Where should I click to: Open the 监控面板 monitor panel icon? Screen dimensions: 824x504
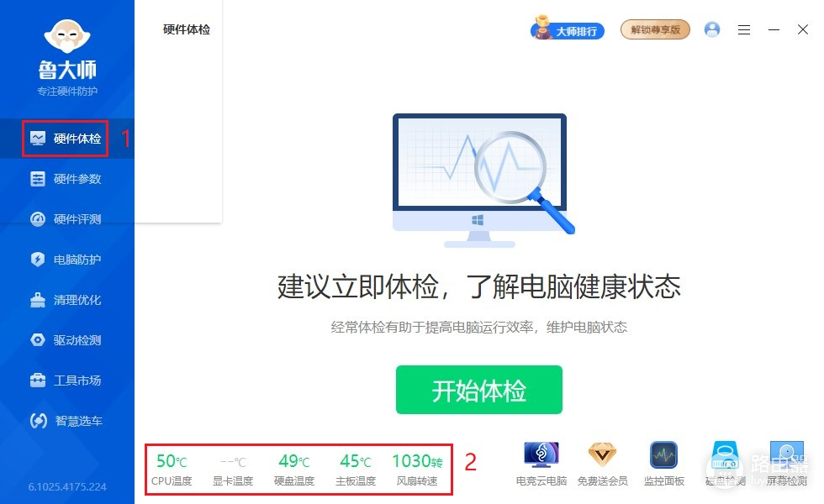pyautogui.click(x=663, y=454)
